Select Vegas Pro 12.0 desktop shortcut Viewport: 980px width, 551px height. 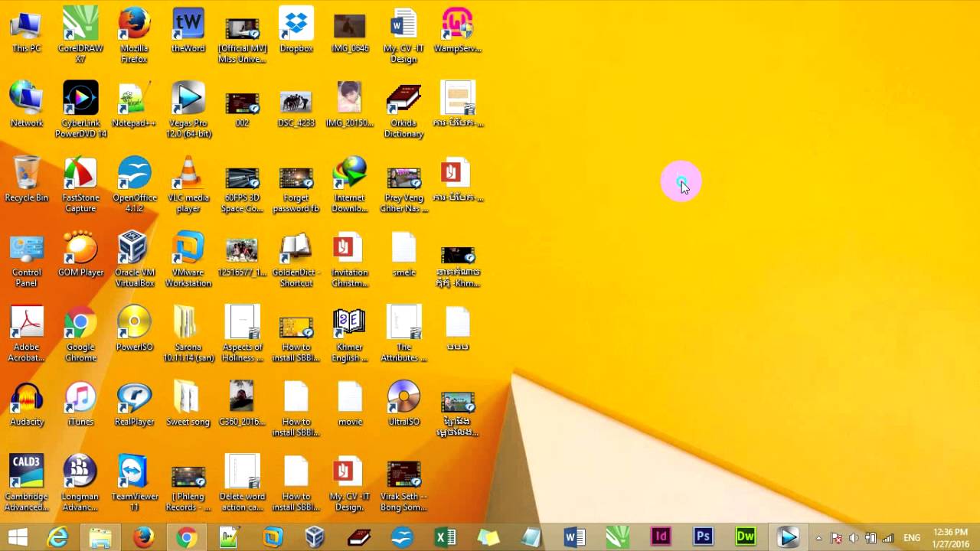[x=188, y=110]
